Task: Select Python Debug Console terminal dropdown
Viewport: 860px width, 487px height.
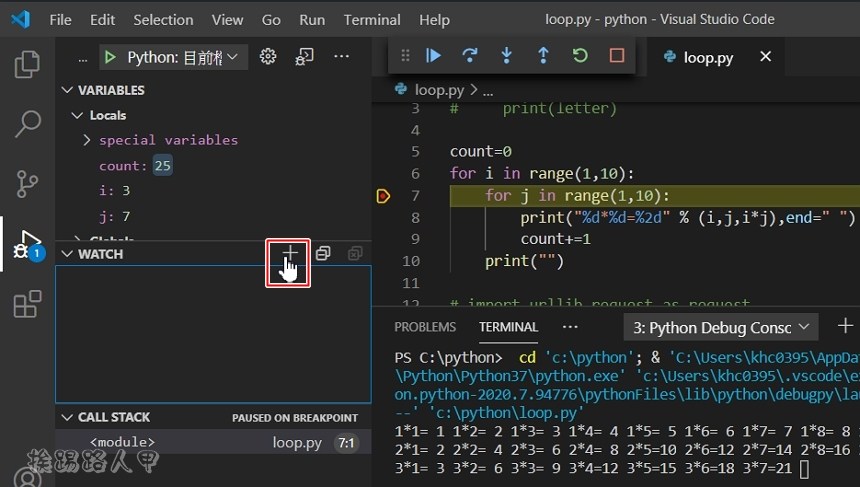Action: click(720, 327)
